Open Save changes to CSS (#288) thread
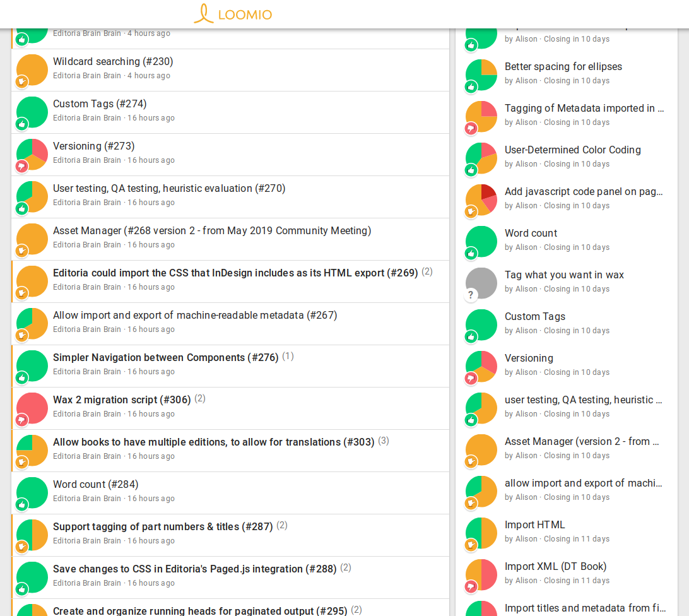Image resolution: width=689 pixels, height=616 pixels. (195, 569)
